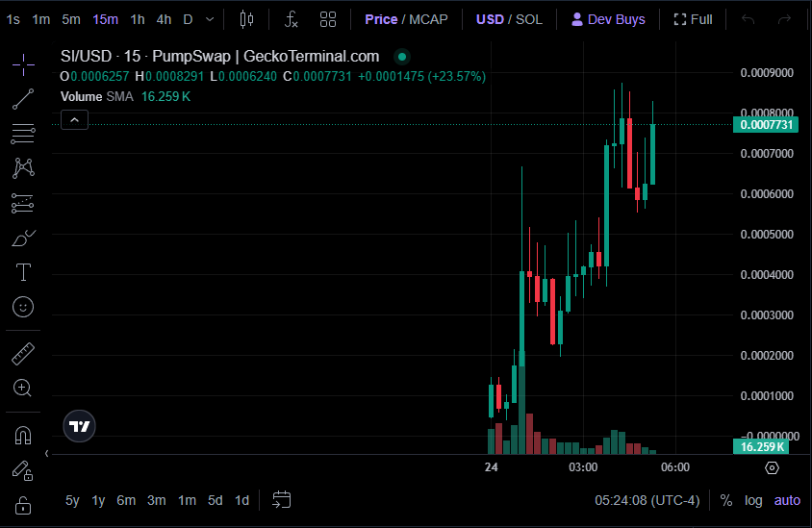812x528 pixels.
Task: Toggle magnet mode for drawings
Action: [x=23, y=436]
